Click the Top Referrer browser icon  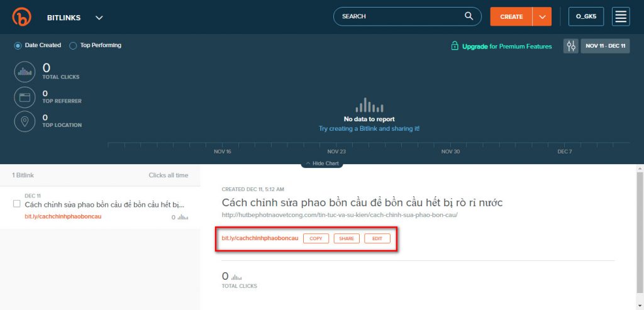pyautogui.click(x=25, y=97)
